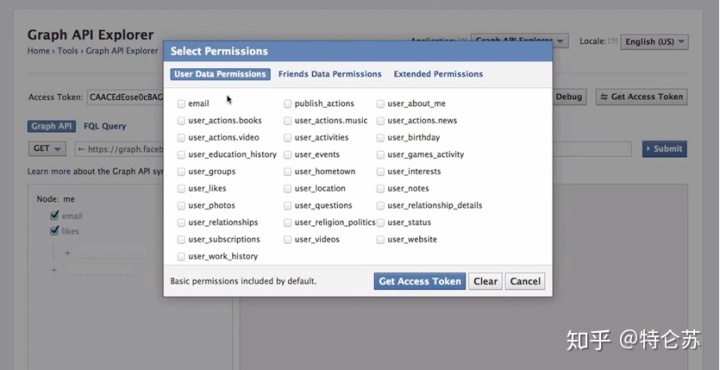Select user_relationship_details permission
720x370 pixels.
380,206
